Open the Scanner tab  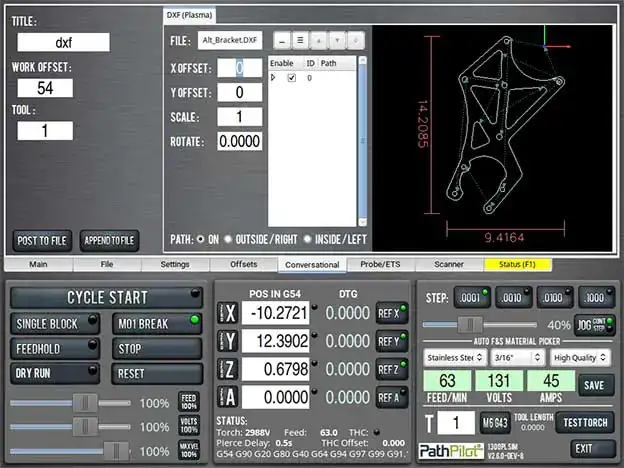[449, 264]
